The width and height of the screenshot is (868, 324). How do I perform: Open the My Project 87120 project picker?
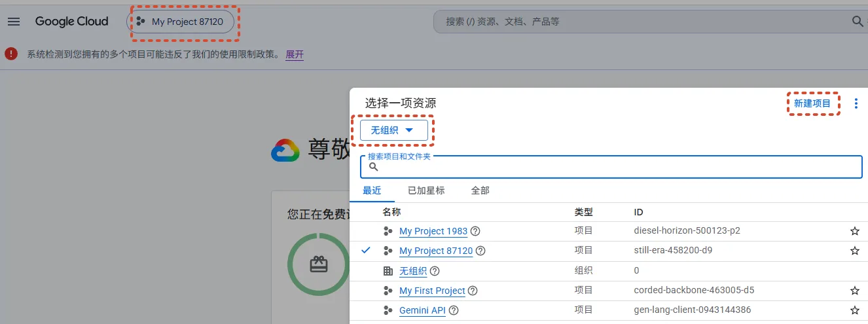click(x=180, y=22)
